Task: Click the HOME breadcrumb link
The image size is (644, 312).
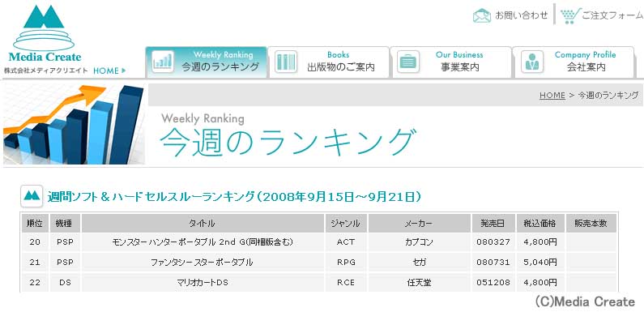Action: (552, 96)
